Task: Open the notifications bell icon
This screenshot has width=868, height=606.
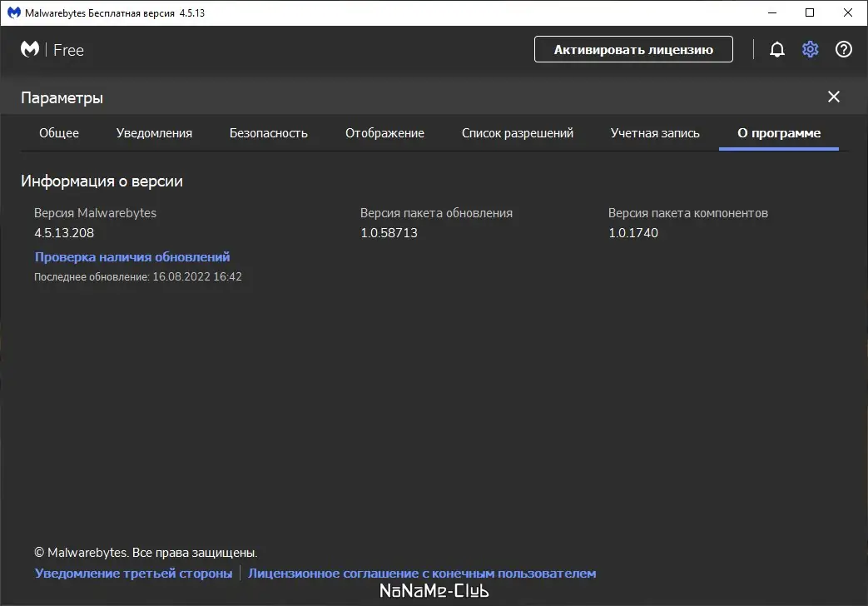Action: click(x=776, y=50)
